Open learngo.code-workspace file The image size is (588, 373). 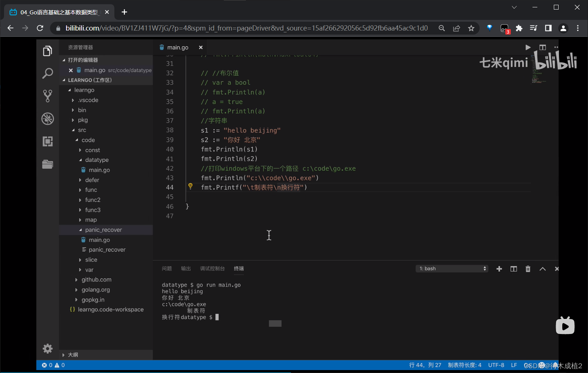point(106,310)
